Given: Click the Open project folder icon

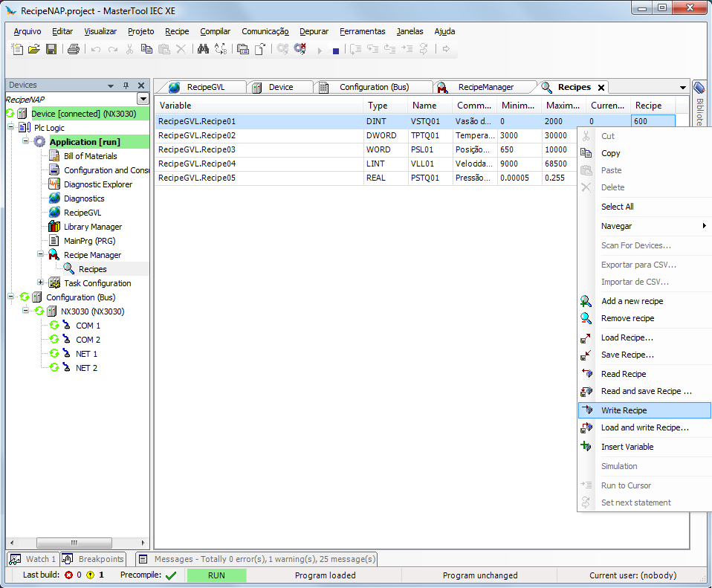Looking at the screenshot, I should tap(34, 49).
